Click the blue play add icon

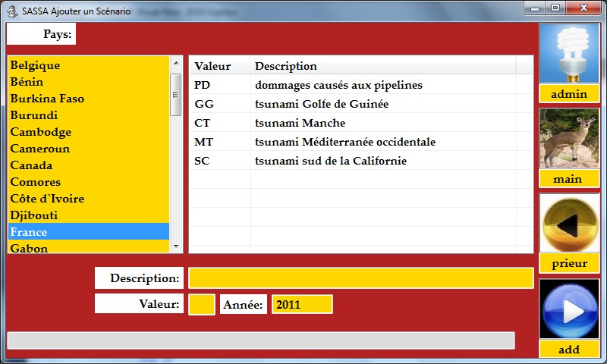(569, 309)
